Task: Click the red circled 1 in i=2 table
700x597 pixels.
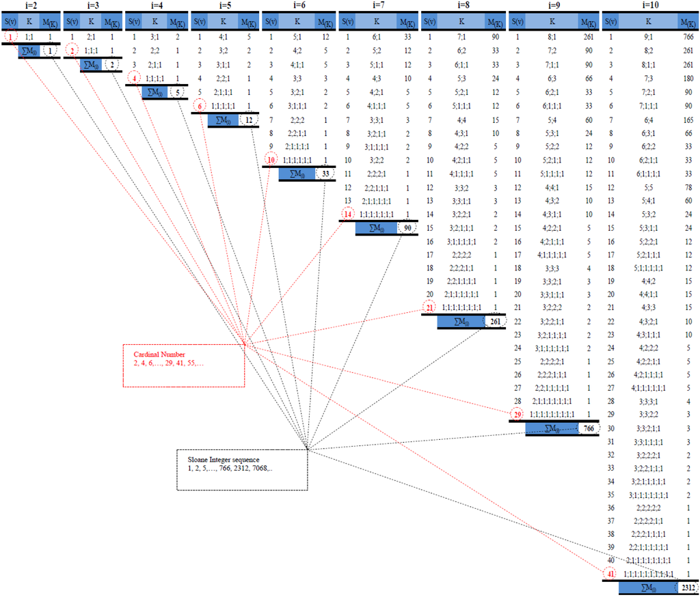Action: [x=10, y=37]
